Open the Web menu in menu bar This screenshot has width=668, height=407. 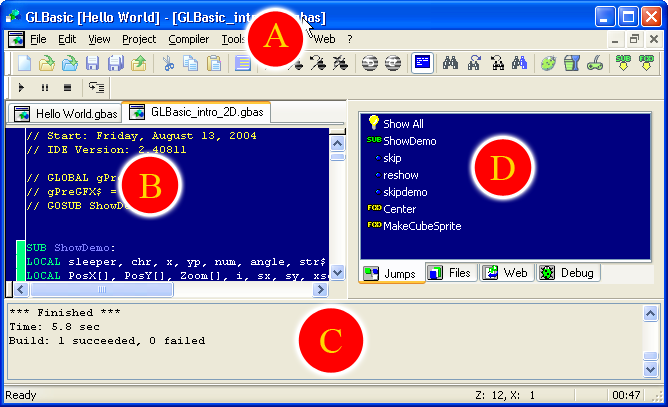pos(325,39)
